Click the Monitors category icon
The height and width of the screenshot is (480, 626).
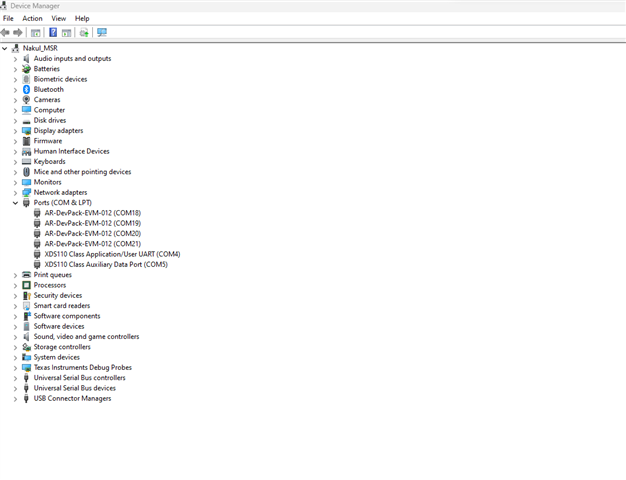(26, 182)
